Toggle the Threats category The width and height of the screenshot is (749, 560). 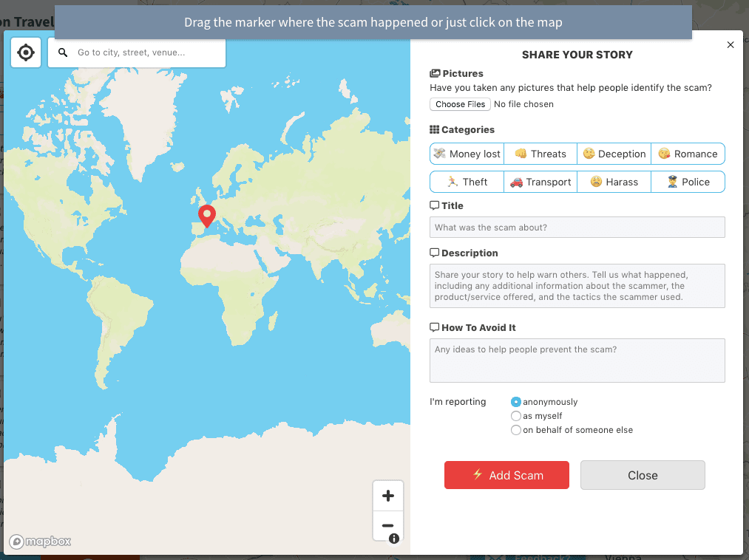[x=540, y=154]
